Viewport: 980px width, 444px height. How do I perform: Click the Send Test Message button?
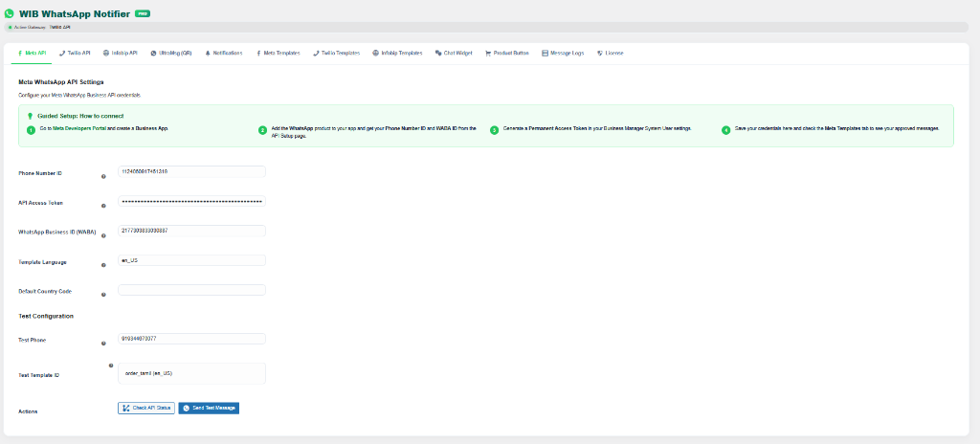pyautogui.click(x=209, y=408)
